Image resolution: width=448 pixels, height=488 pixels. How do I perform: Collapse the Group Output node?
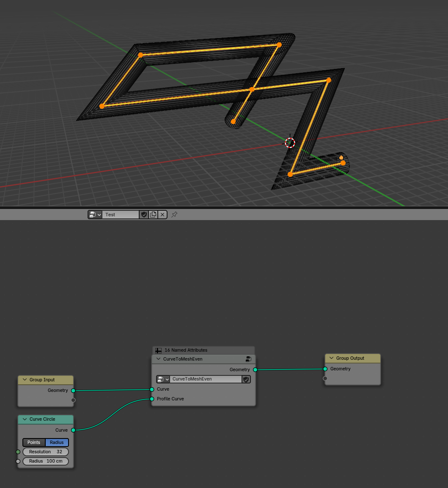pos(331,358)
